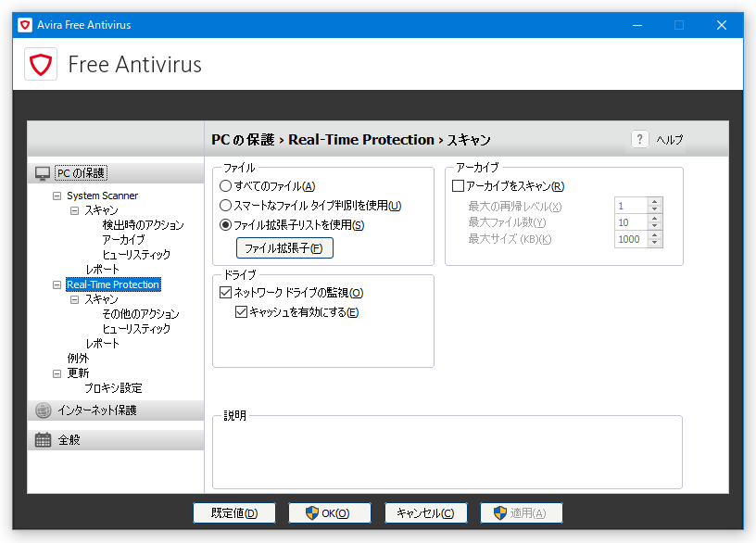Collapse the Real-Time Protection tree node
This screenshot has width=756, height=543.
(57, 285)
